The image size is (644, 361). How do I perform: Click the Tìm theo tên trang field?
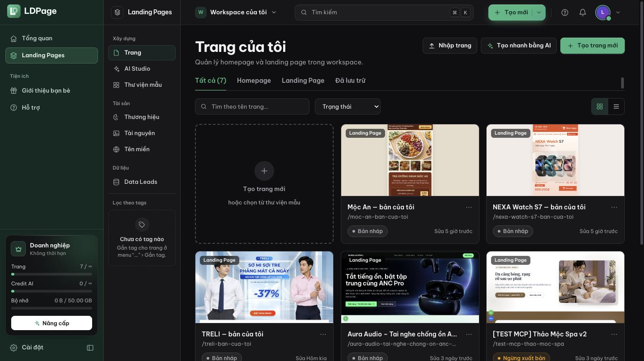coord(252,106)
